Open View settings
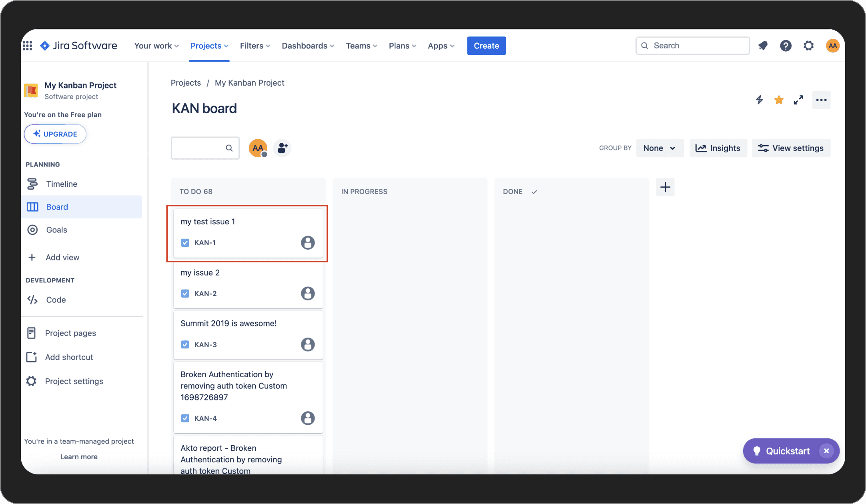 tap(791, 148)
